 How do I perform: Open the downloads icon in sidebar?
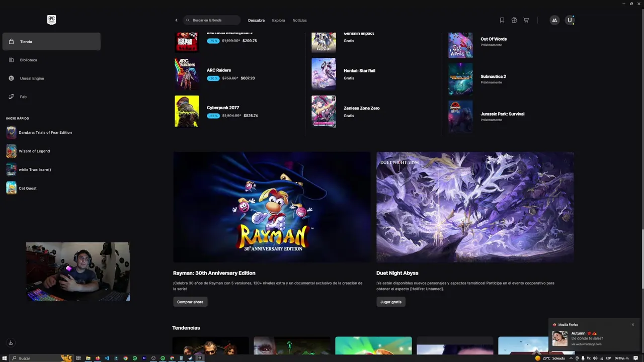(11, 342)
